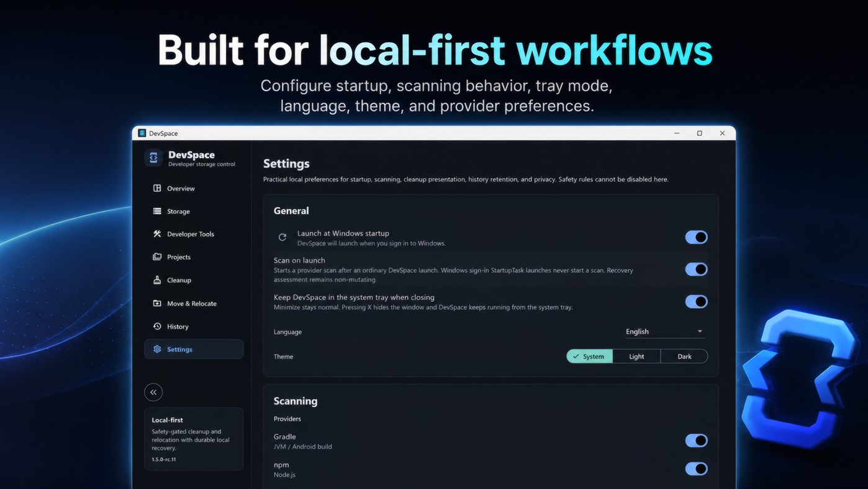
Task: Click the Cleanup broom icon
Action: (157, 280)
